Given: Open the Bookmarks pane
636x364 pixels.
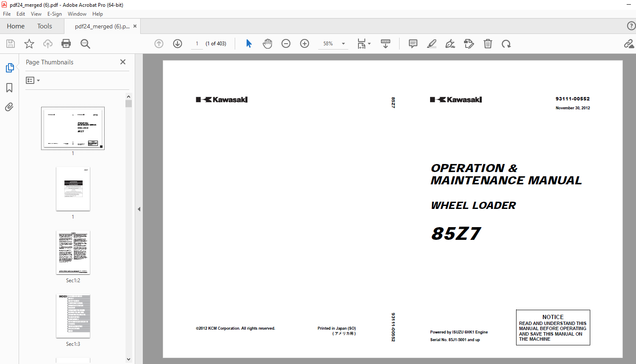Looking at the screenshot, I should point(9,88).
